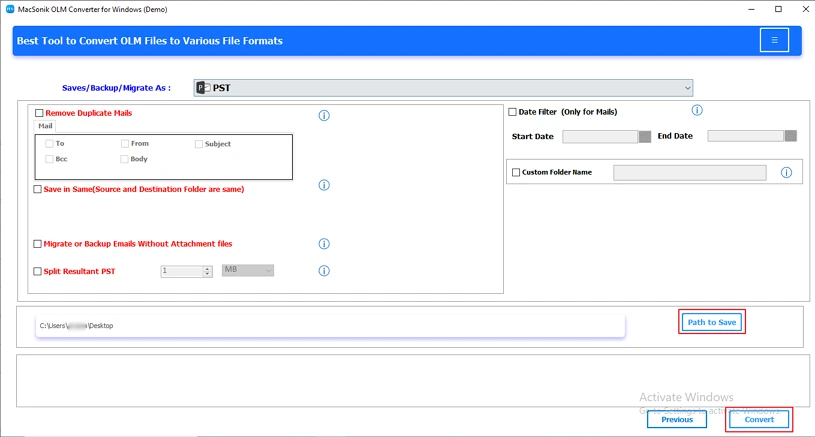The width and height of the screenshot is (815, 437).
Task: Close the MacSonik OLM Converter window
Action: pyautogui.click(x=805, y=9)
